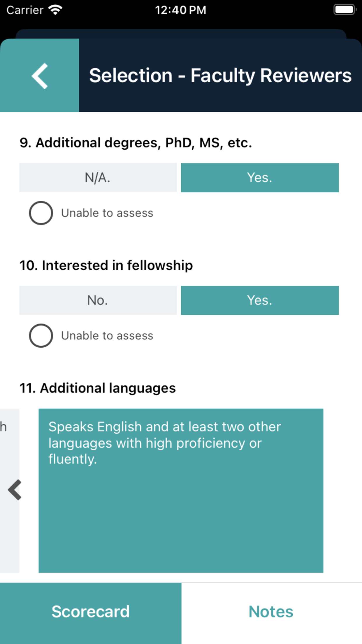Select Yes. for Additional degrees question
Viewport: 362px width, 644px height.
pyautogui.click(x=260, y=178)
